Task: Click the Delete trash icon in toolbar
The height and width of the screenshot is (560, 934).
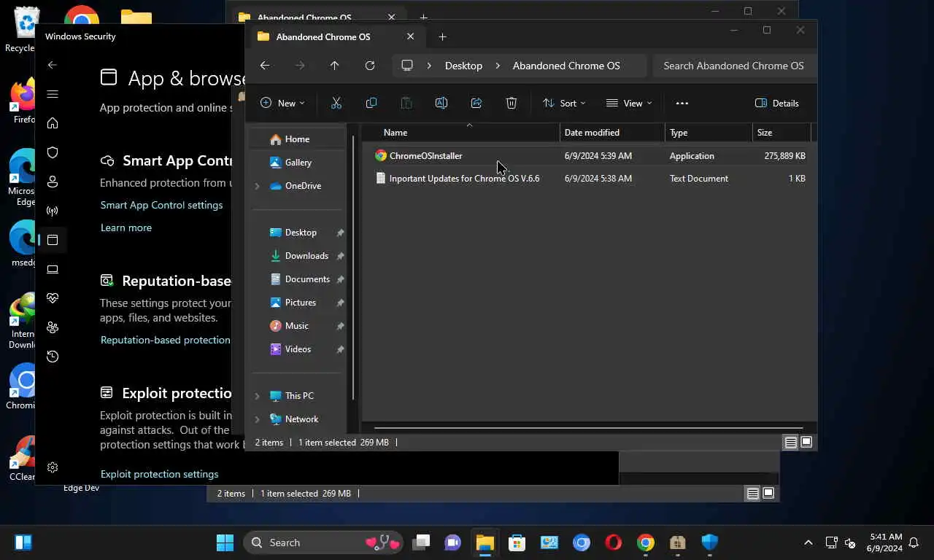Action: [512, 103]
